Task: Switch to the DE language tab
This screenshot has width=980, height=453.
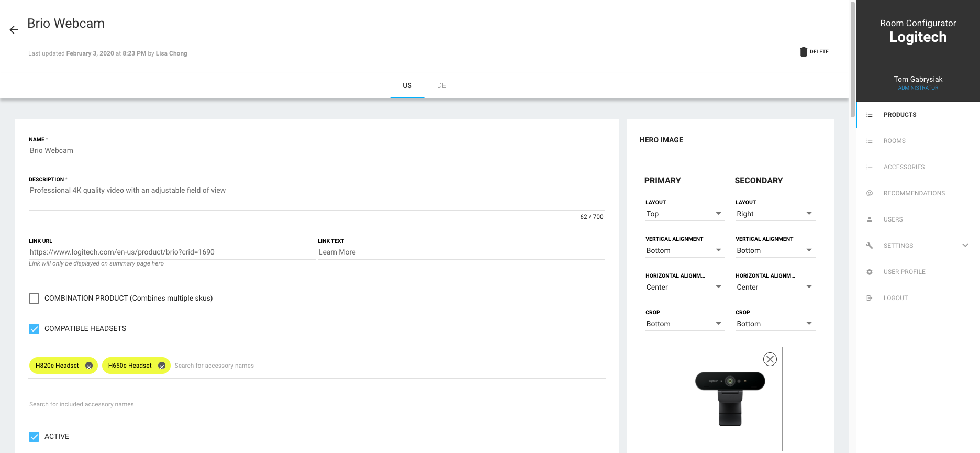Action: click(x=441, y=85)
